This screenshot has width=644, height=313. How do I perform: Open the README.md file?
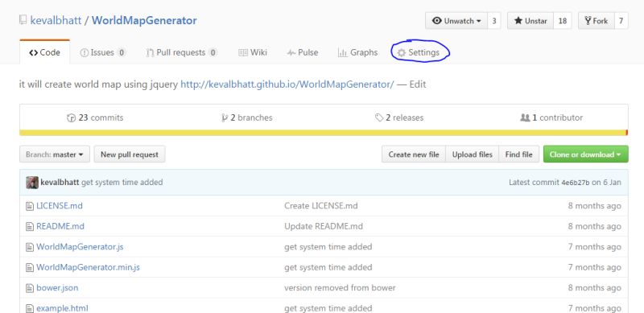(x=60, y=226)
